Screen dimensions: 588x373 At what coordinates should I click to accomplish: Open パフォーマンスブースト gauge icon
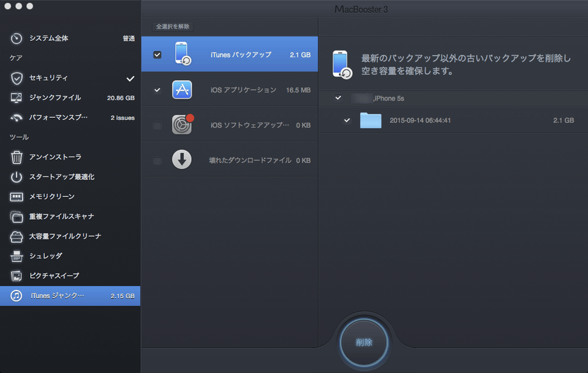16,118
